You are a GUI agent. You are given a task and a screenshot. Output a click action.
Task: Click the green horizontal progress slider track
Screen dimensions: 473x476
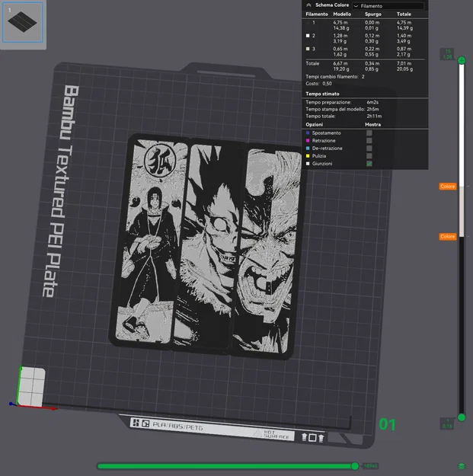click(225, 466)
